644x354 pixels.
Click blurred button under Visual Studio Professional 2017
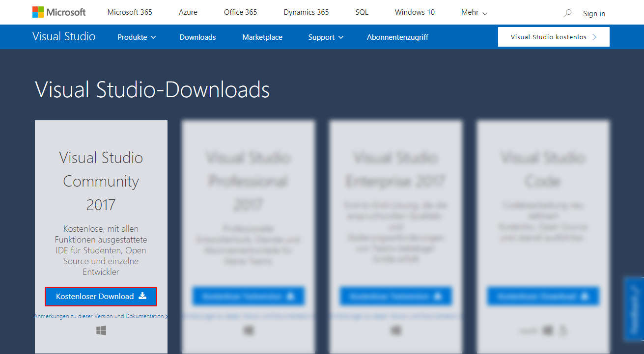tap(248, 296)
